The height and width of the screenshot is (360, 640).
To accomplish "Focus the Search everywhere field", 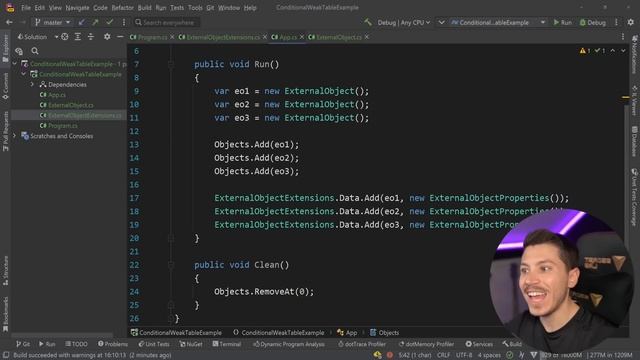I will pyautogui.click(x=167, y=22).
